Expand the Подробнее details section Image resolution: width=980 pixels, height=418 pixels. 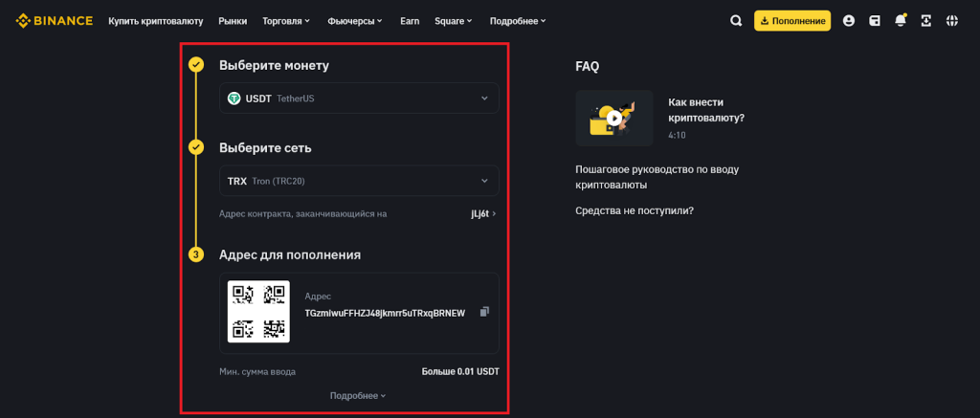tap(358, 395)
